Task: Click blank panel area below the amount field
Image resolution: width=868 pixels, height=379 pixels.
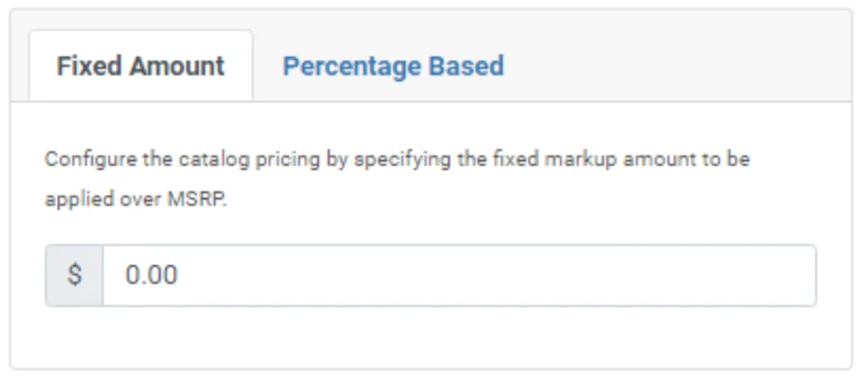Action: pyautogui.click(x=432, y=337)
